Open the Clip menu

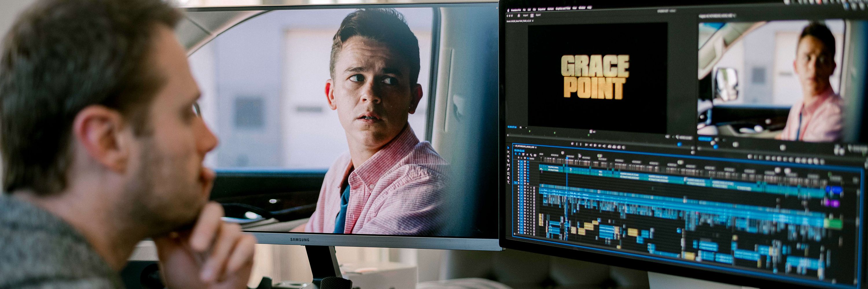point(534,10)
